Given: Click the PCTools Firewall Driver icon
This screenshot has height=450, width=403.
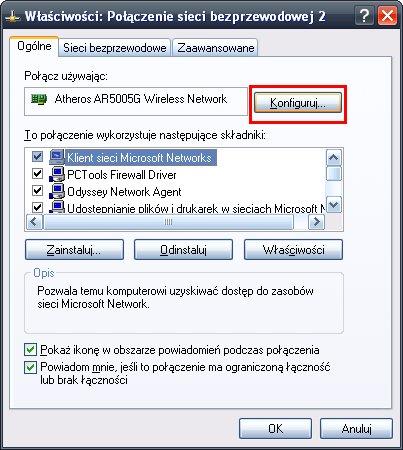Looking at the screenshot, I should click(57, 174).
